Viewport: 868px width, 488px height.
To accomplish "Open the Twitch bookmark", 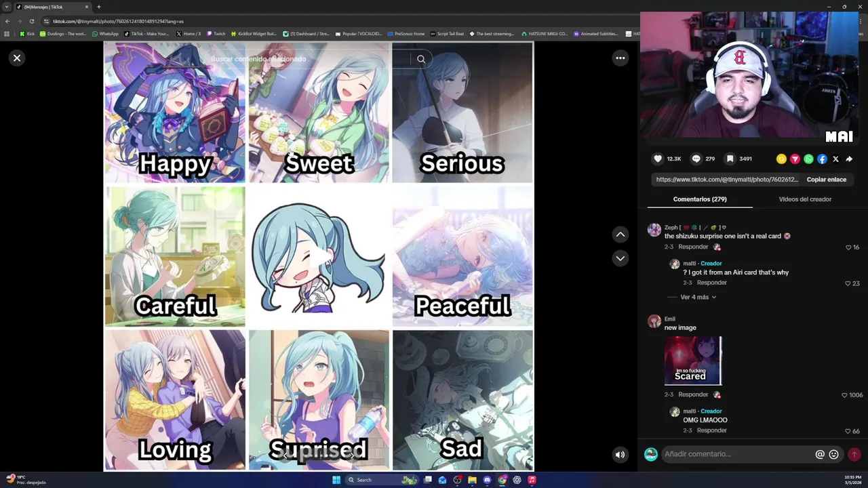I will click(x=216, y=33).
